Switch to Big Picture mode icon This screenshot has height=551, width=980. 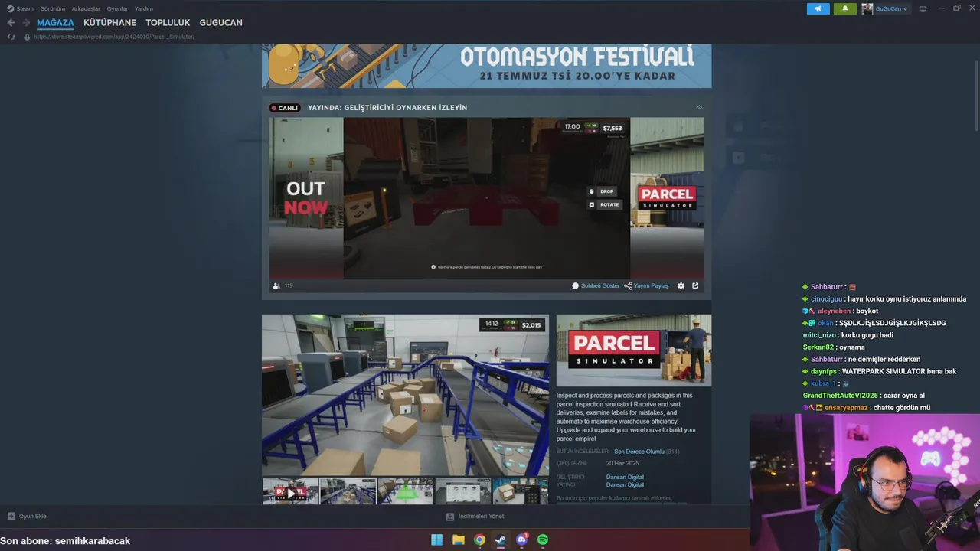923,9
